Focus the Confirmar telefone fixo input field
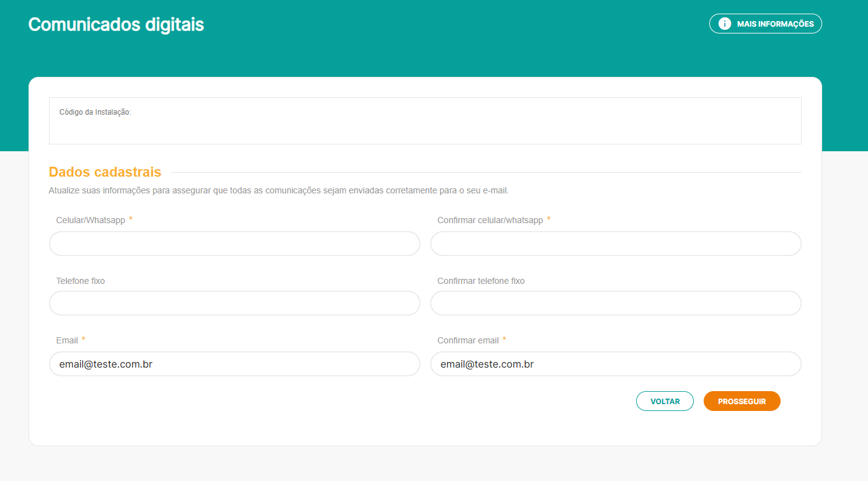This screenshot has width=868, height=481. [615, 303]
